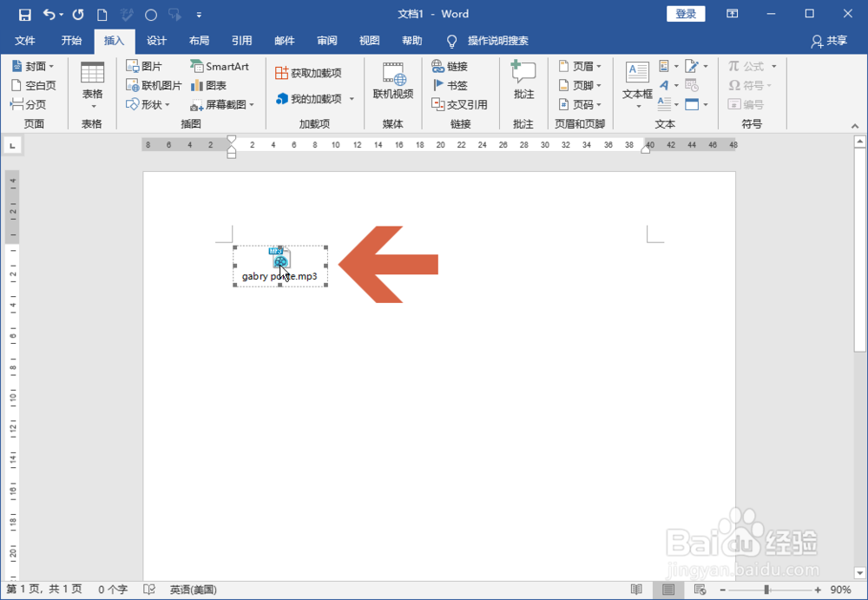
Task: Click the 联机视频 online video button
Action: tap(393, 82)
